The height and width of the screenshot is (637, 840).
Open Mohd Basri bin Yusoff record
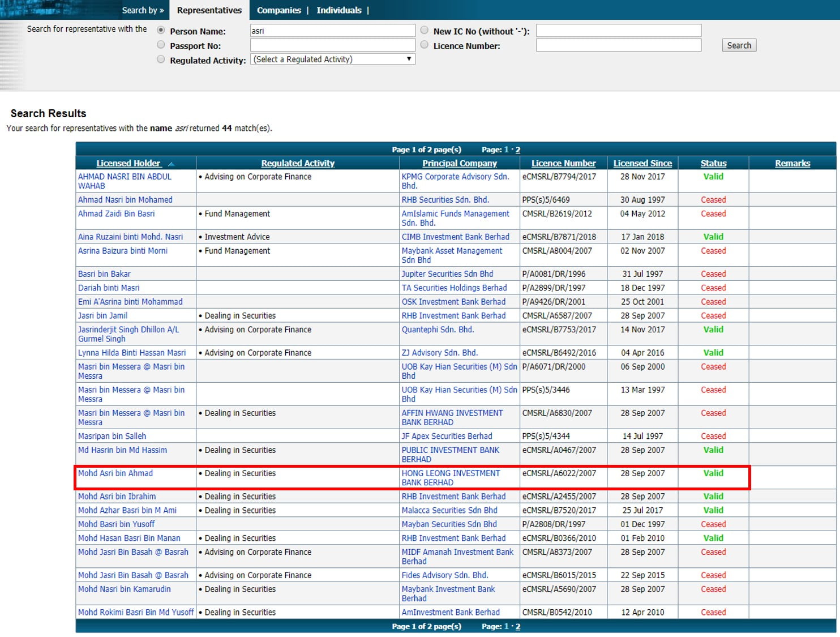[116, 524]
